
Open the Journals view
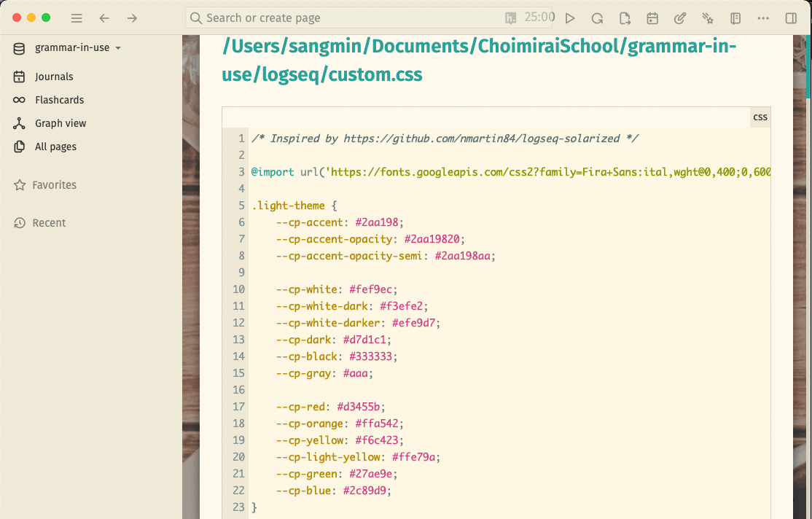pos(54,76)
